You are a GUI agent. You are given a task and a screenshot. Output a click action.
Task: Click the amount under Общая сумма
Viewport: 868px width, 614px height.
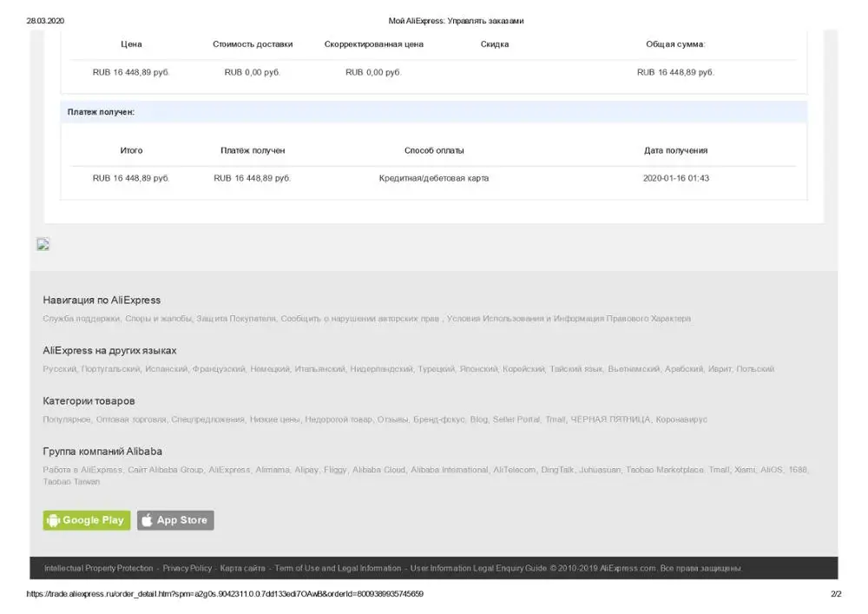[676, 73]
